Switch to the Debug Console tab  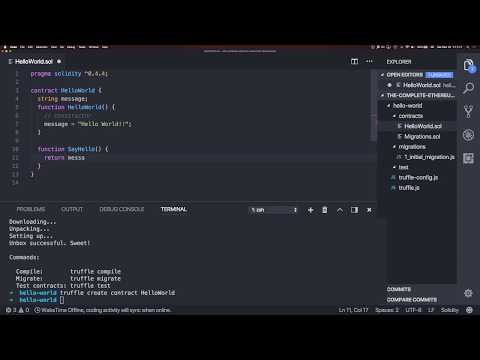click(122, 209)
